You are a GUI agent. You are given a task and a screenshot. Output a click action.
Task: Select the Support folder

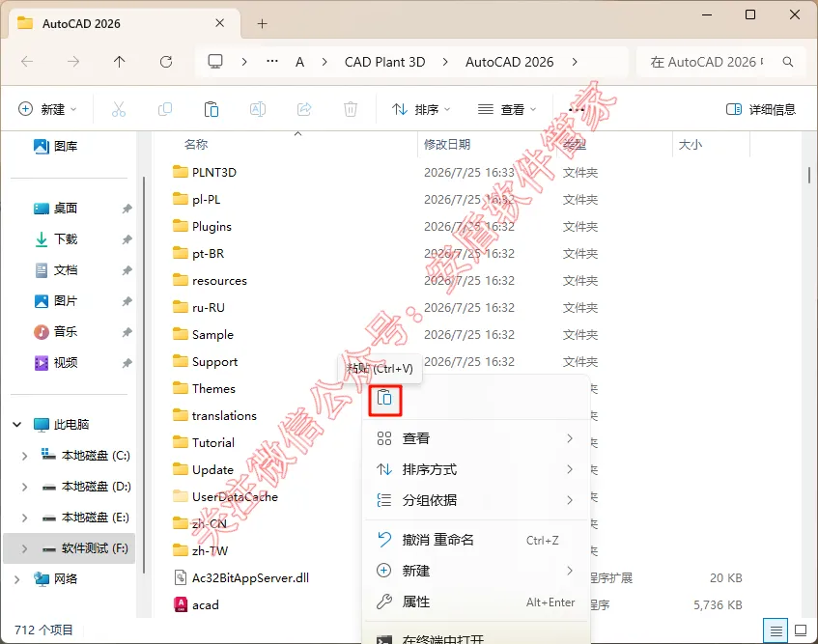(206, 361)
